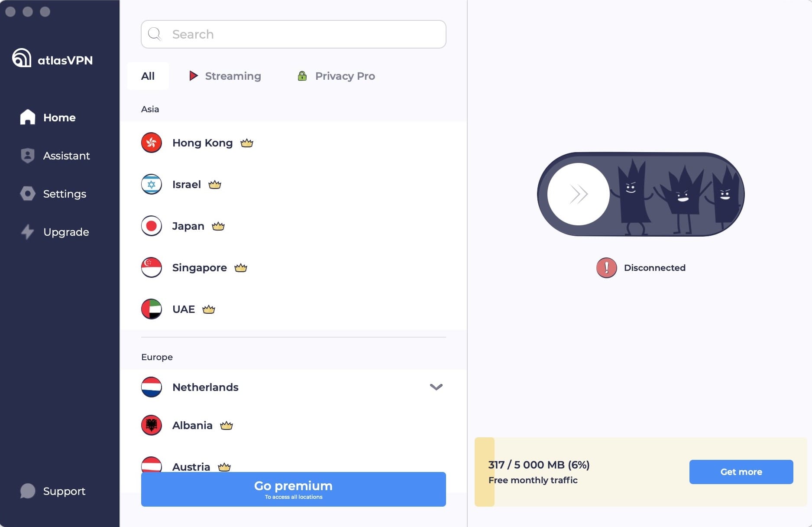Click the free monthly traffic usage bar

coord(641,472)
